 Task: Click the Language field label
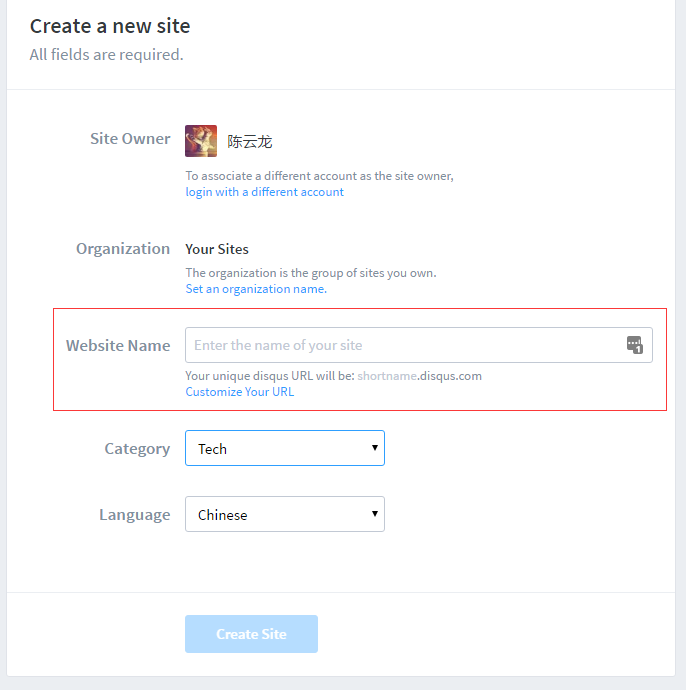tap(135, 515)
